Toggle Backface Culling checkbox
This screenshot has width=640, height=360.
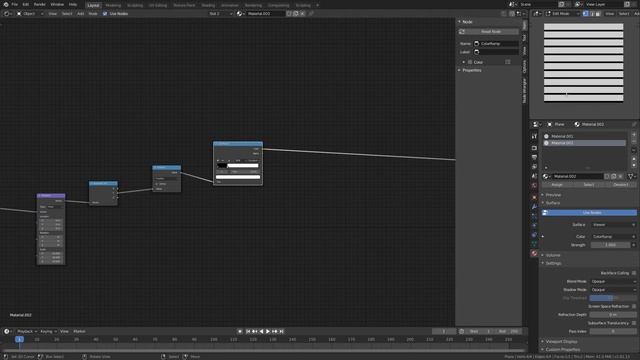point(634,273)
